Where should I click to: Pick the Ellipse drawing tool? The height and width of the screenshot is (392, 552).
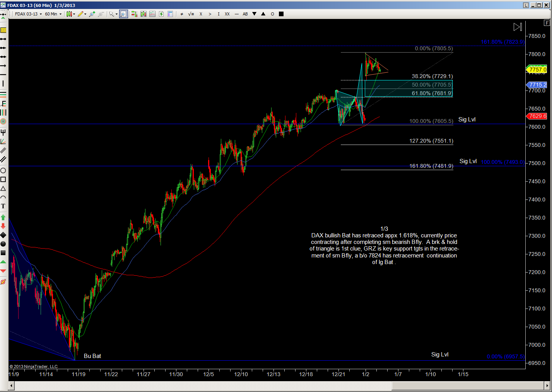tap(3, 170)
